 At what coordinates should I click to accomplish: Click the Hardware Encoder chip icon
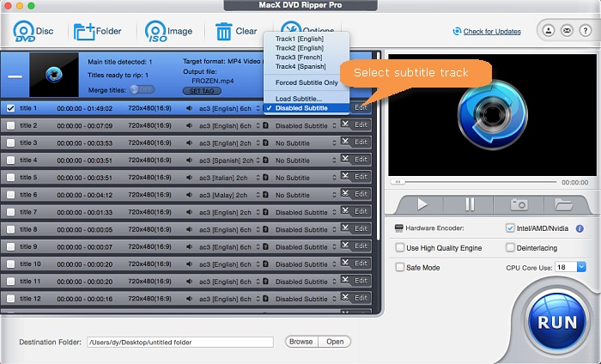(399, 228)
